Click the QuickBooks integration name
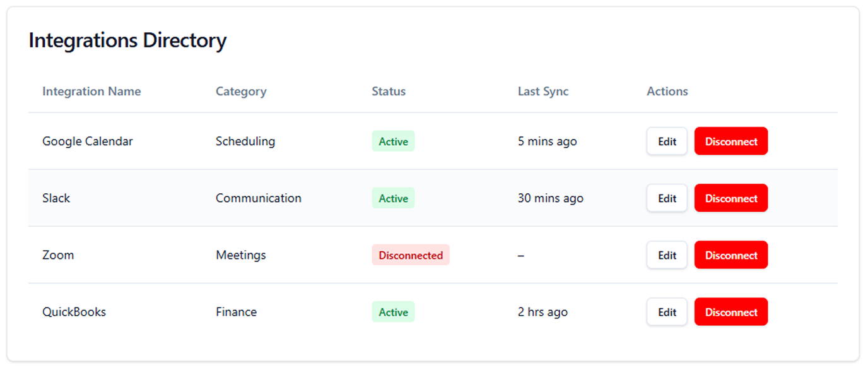 coord(74,312)
